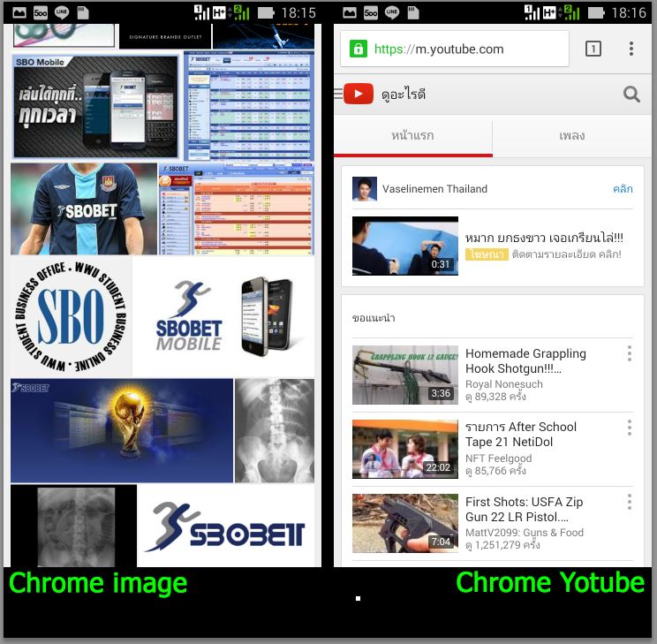
Task: Open the orange SBOBET betting table image
Action: pos(237,208)
